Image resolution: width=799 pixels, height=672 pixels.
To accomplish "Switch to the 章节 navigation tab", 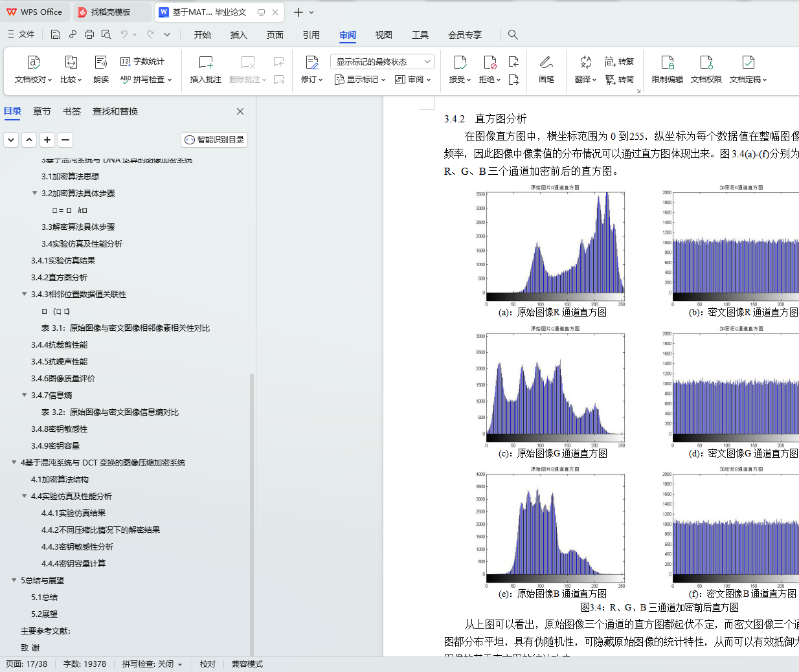I will pyautogui.click(x=42, y=111).
